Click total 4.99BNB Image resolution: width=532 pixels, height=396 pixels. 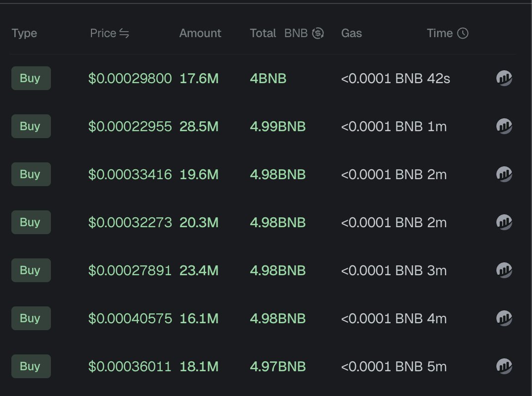click(x=278, y=127)
